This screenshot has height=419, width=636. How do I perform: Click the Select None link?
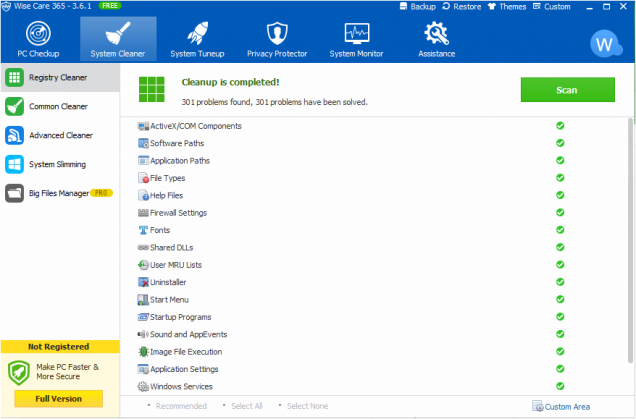coord(307,406)
